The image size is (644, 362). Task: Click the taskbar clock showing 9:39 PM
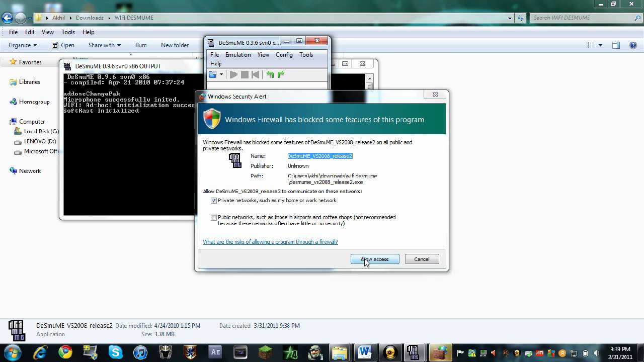click(620, 352)
